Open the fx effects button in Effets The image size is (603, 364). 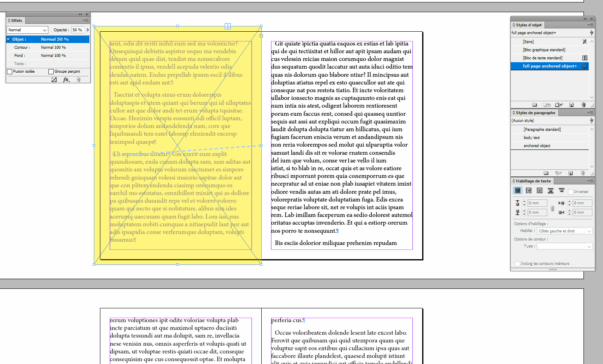coord(66,80)
